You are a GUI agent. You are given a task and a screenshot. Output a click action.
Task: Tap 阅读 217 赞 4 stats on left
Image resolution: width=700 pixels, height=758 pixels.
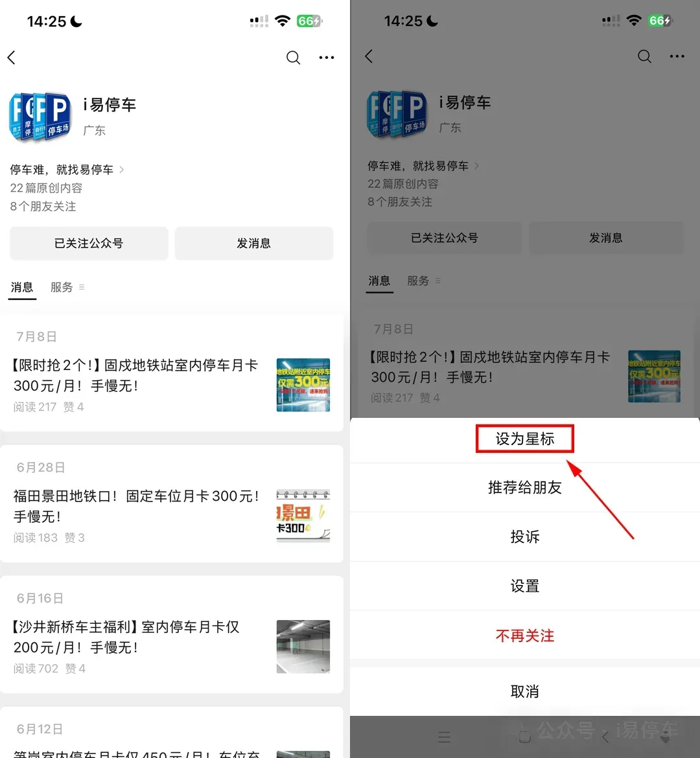tap(49, 407)
